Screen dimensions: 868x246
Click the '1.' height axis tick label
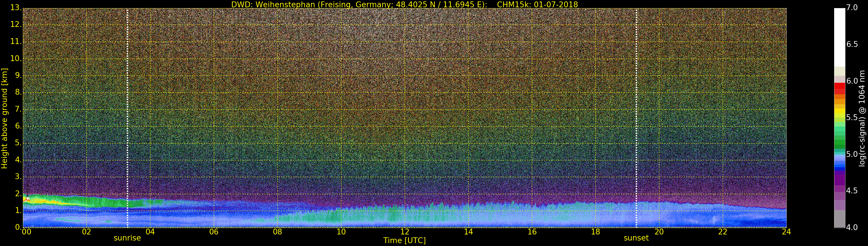click(18, 210)
